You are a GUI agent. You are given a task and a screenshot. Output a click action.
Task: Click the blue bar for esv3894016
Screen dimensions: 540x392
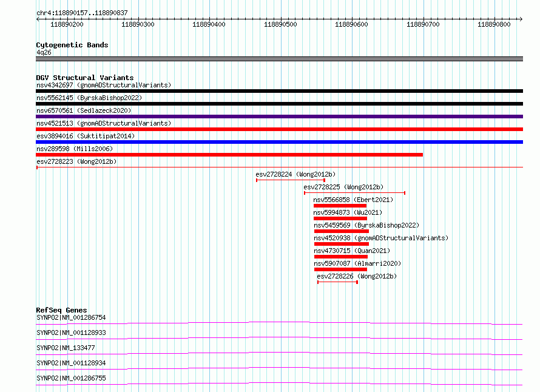coord(279,142)
